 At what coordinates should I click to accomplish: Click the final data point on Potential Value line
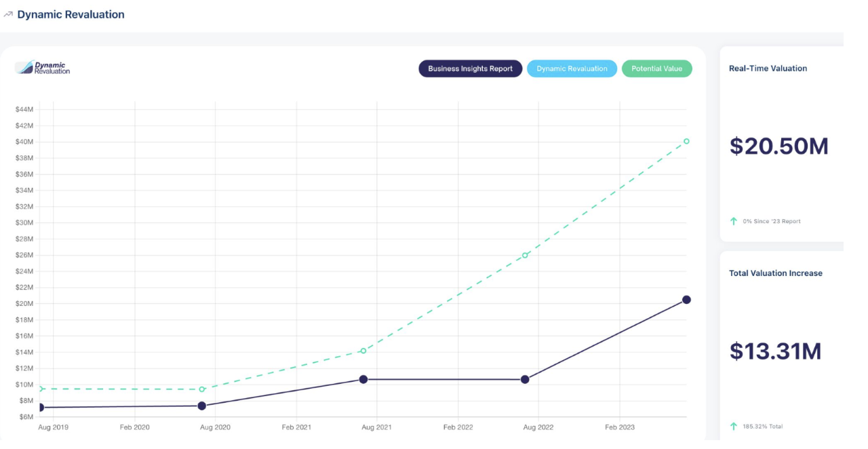686,140
